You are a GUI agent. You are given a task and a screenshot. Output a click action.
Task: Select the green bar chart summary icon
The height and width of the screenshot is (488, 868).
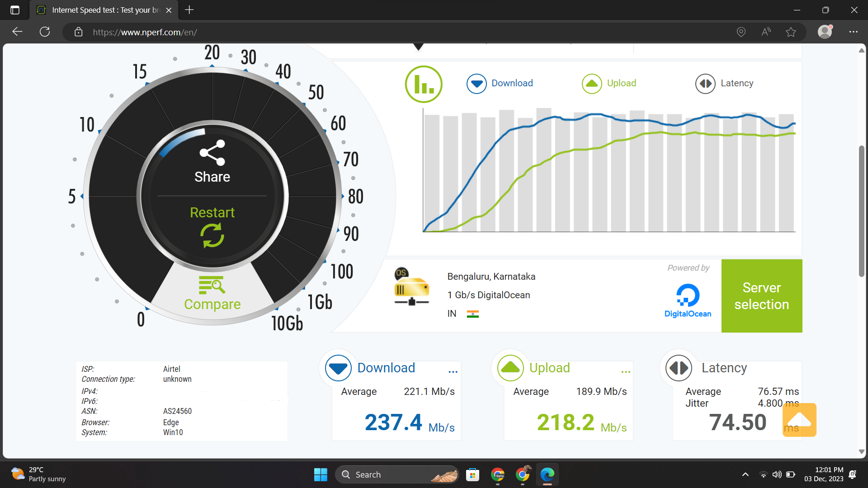423,84
